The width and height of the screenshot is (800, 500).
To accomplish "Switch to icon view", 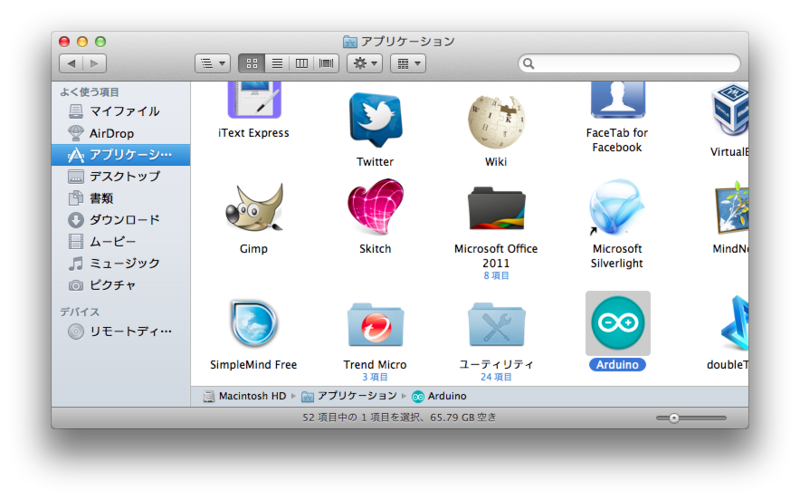I will tap(252, 63).
